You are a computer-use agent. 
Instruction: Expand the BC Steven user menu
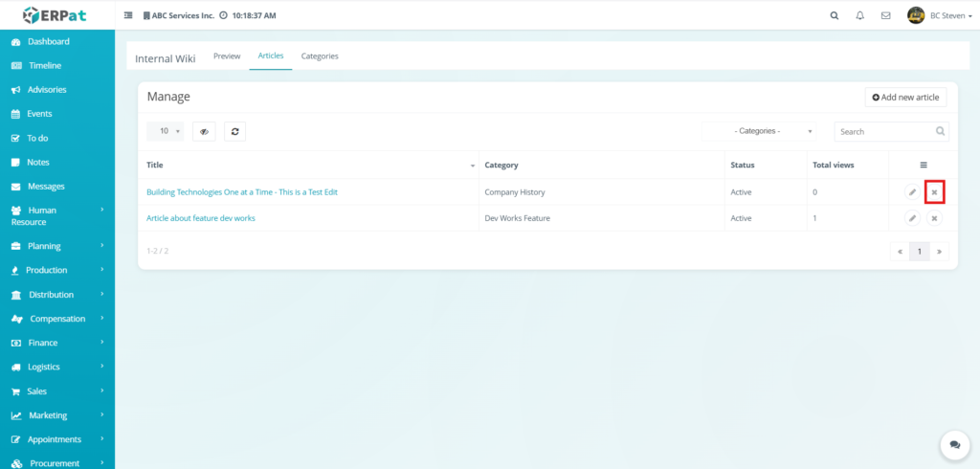click(943, 15)
